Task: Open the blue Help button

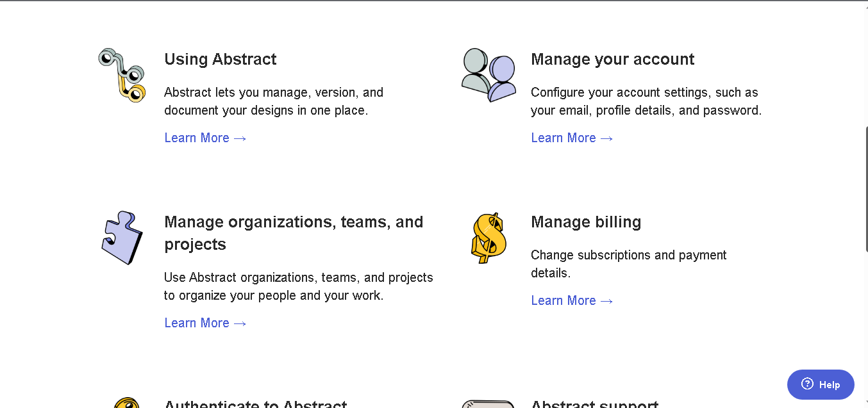Action: 821,384
